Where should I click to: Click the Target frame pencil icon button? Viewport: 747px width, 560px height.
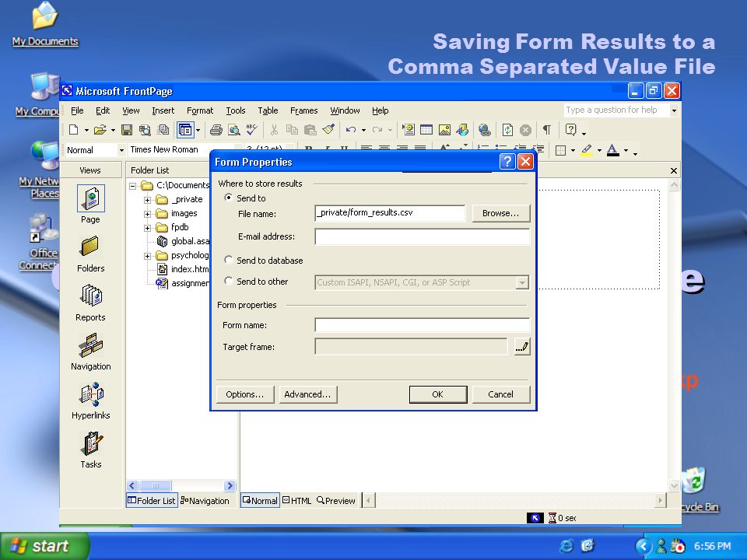pos(522,347)
